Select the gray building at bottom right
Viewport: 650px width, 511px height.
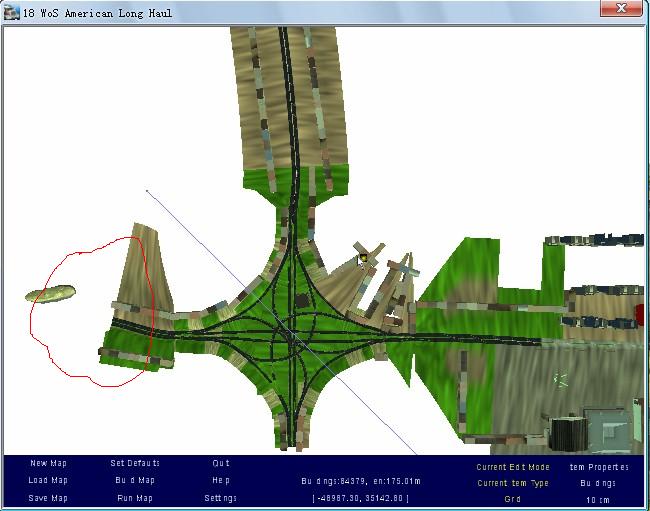tap(606, 426)
